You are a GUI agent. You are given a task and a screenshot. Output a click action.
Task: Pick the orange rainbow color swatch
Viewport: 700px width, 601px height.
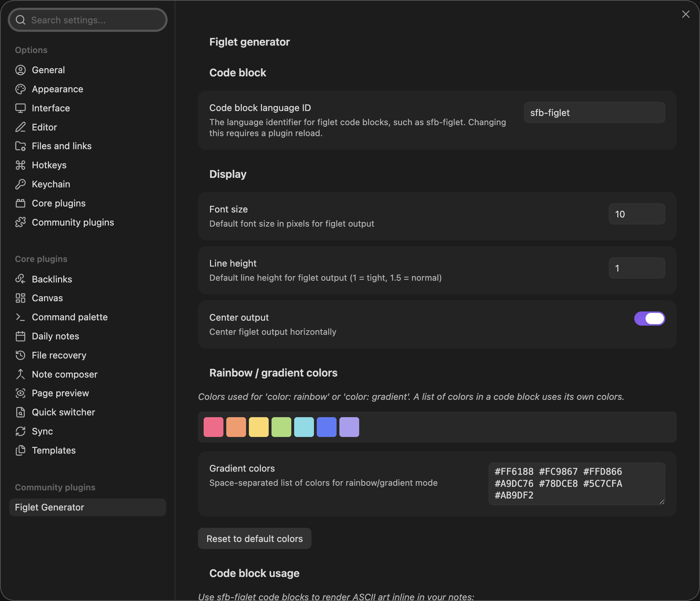click(236, 427)
